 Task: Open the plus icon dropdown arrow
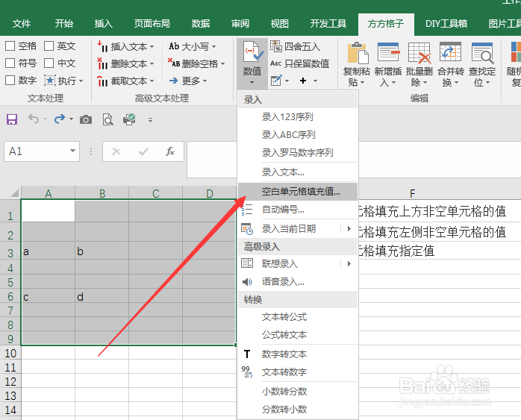pos(315,81)
